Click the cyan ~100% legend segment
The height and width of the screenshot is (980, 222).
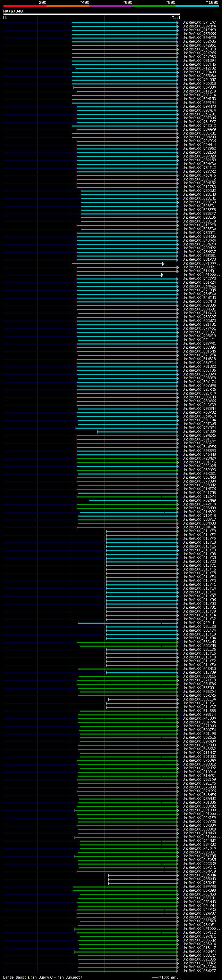pyautogui.click(x=197, y=6)
